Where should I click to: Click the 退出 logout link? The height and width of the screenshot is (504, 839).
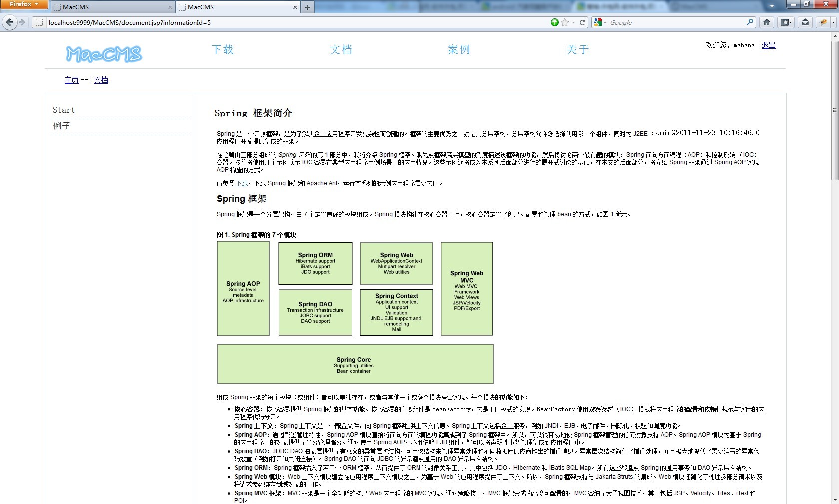coord(768,45)
